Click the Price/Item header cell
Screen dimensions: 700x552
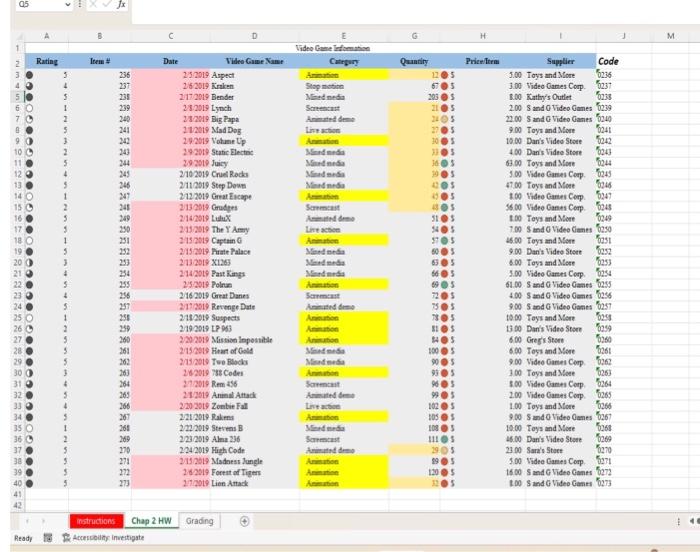483,62
